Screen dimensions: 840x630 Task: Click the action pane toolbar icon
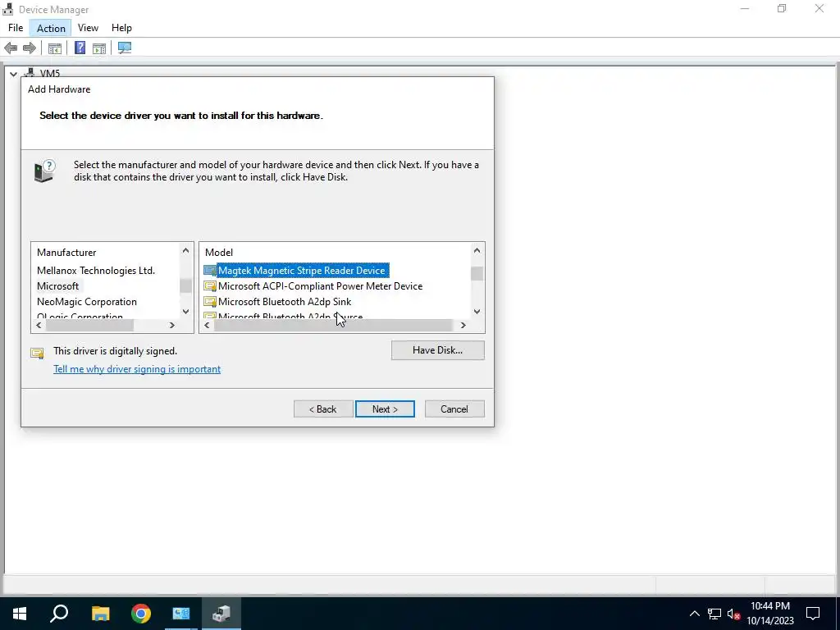(99, 48)
